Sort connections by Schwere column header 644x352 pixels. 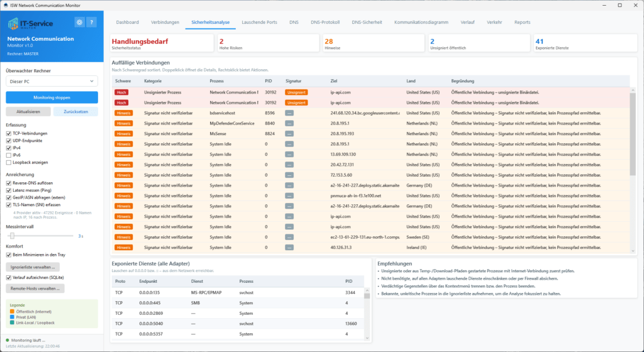click(123, 81)
